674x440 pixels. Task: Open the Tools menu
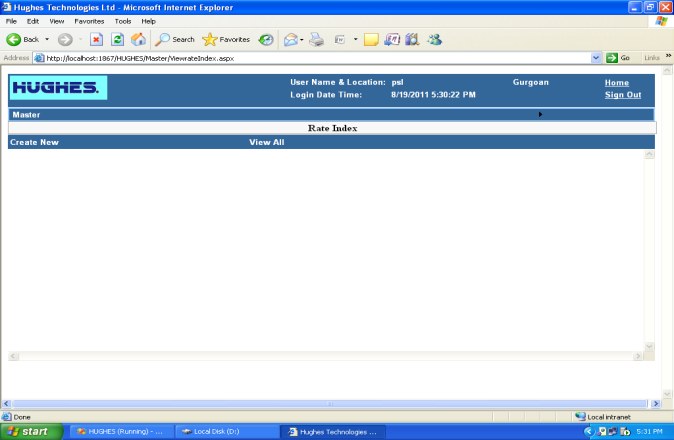point(123,21)
